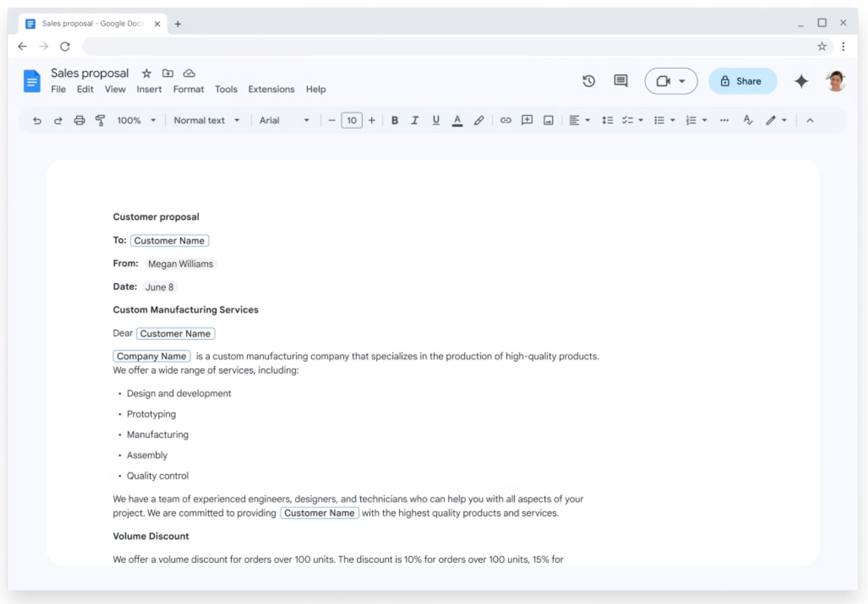Screen dimensions: 868x604
Task: Click the Megan Williams smart chip
Action: tap(180, 264)
